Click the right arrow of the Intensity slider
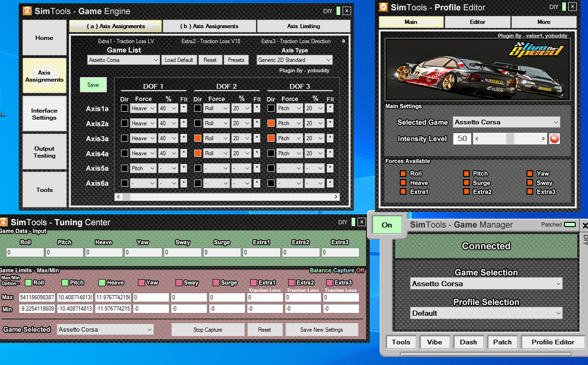The height and width of the screenshot is (365, 588). point(543,139)
